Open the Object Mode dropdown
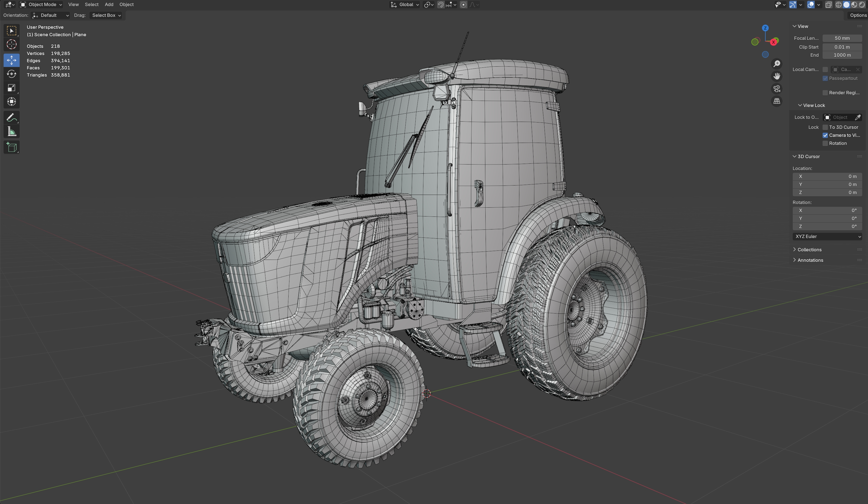 point(41,4)
